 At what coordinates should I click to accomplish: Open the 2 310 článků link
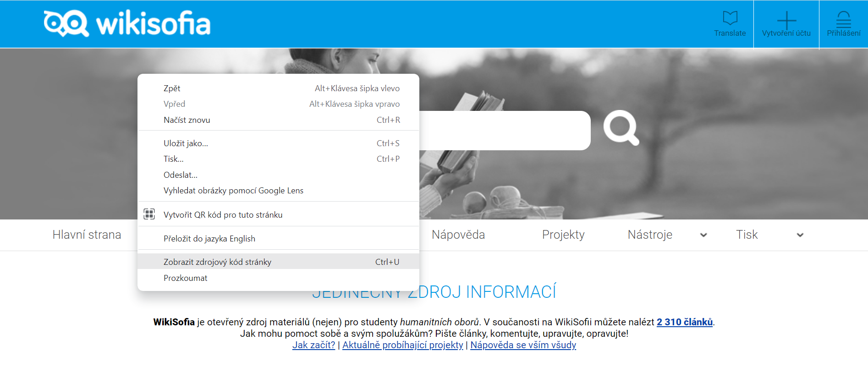684,322
